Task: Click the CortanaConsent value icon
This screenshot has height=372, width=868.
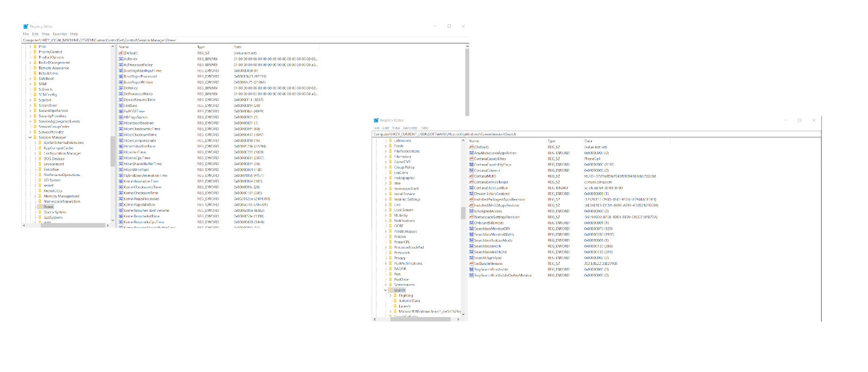Action: pos(471,170)
